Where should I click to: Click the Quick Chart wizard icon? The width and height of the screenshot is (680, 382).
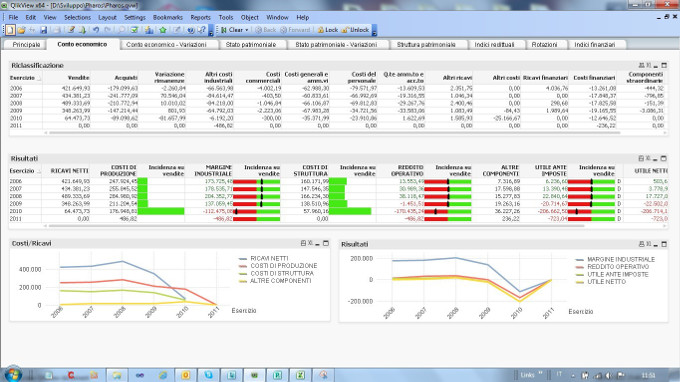(149, 30)
